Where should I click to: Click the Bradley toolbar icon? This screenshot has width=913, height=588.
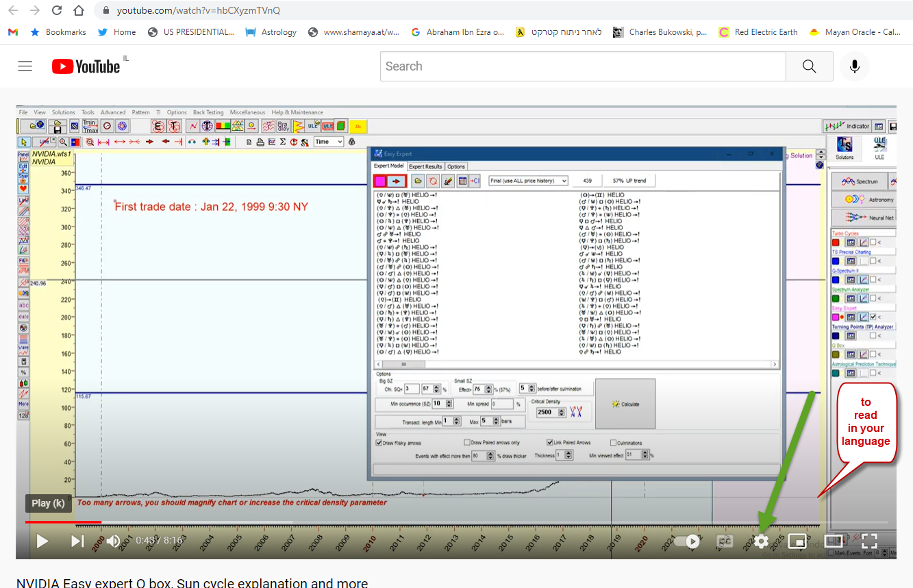(x=283, y=126)
